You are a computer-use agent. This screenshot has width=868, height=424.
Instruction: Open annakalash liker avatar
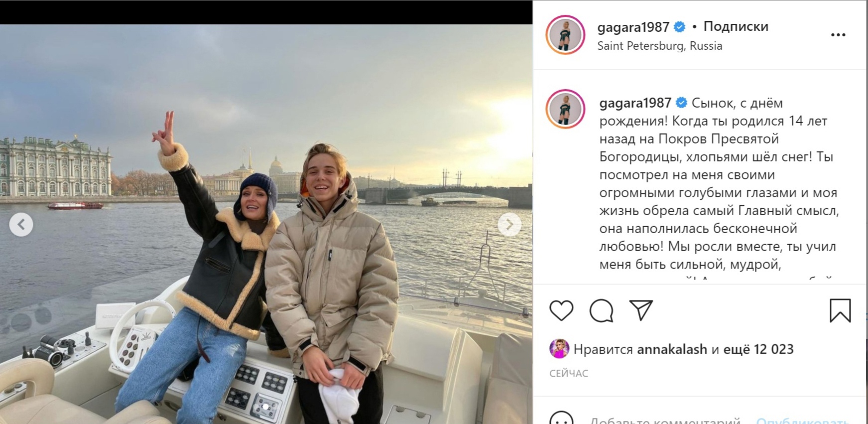tap(559, 349)
